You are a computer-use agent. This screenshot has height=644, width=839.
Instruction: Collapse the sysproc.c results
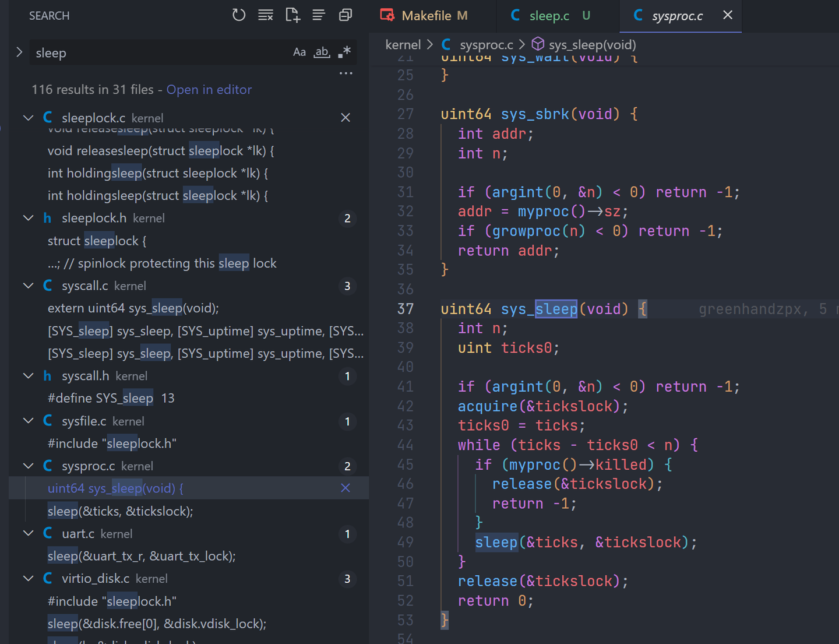[x=28, y=466]
